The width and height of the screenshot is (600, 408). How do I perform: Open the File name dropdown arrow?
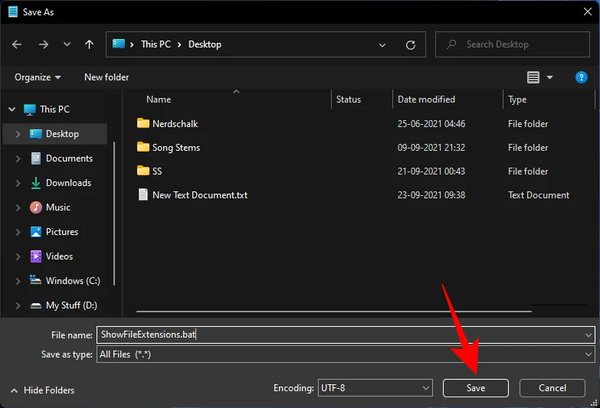tap(588, 335)
